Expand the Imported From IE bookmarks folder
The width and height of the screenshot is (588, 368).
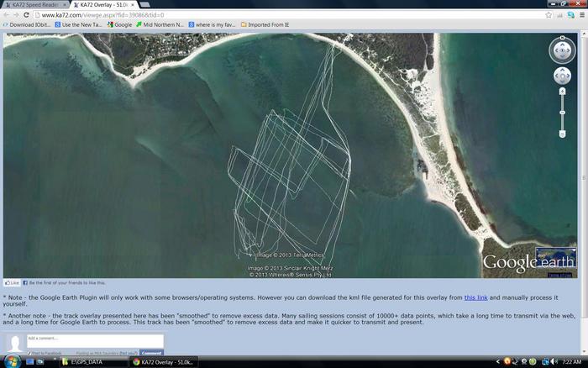click(265, 24)
